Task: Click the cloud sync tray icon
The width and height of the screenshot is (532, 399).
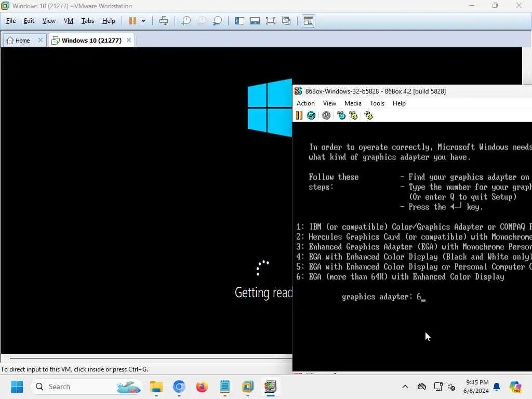Action: pyautogui.click(x=422, y=387)
